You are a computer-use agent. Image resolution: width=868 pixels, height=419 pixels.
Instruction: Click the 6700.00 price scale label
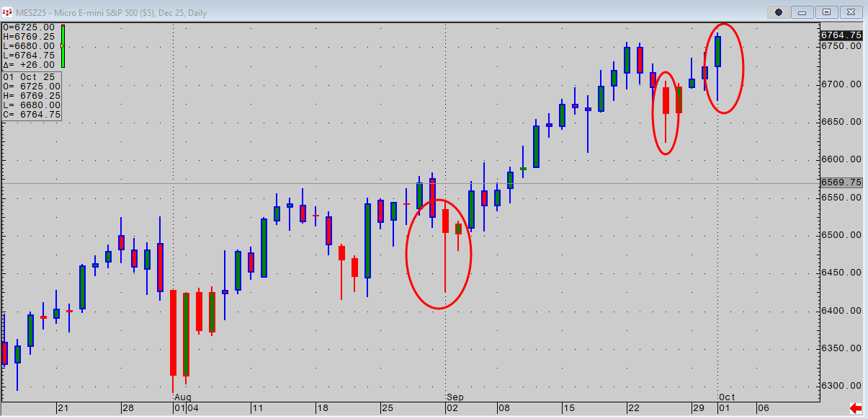[841, 84]
